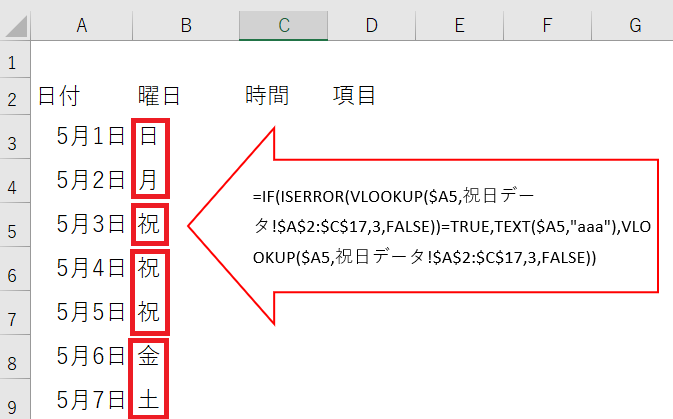Click the select-all corner triangle
The height and width of the screenshot is (419, 673).
coord(15,25)
